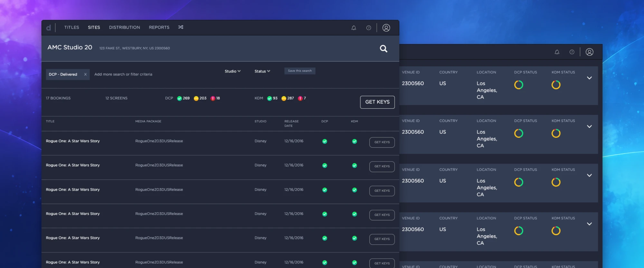Expand the Studio dropdown
Image resolution: width=644 pixels, height=268 pixels.
point(232,71)
